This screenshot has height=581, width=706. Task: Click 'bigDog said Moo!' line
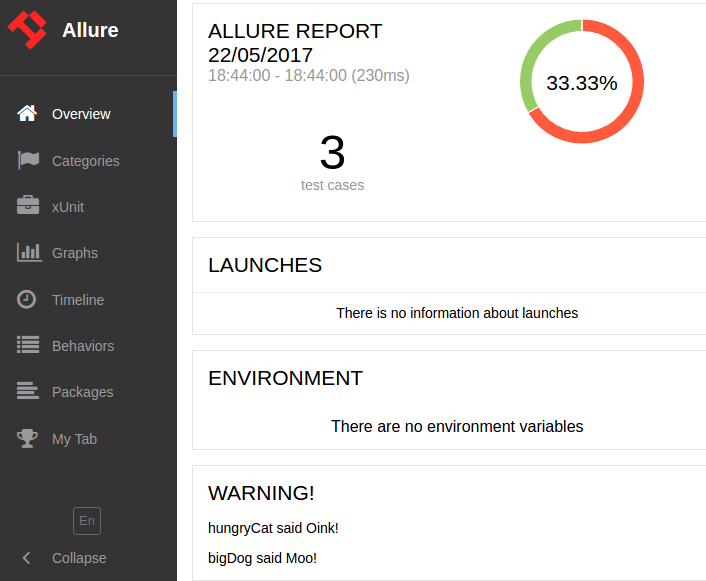[262, 558]
